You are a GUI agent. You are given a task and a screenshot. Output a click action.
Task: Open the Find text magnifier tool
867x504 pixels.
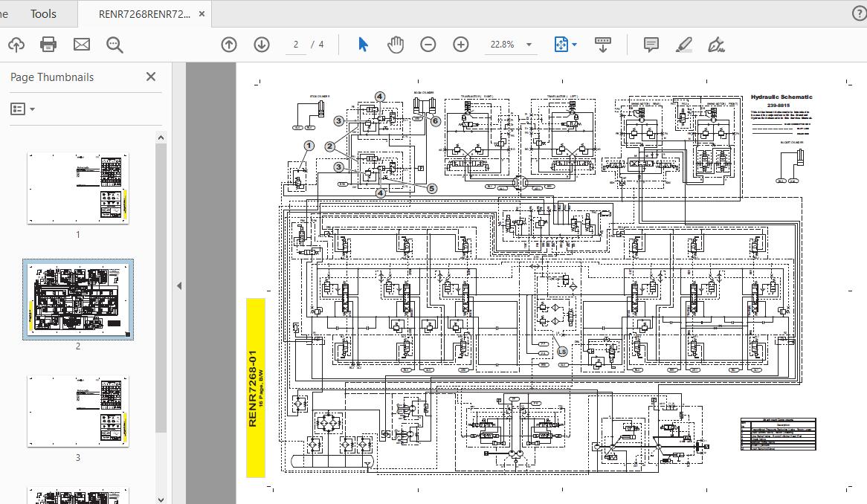[115, 45]
